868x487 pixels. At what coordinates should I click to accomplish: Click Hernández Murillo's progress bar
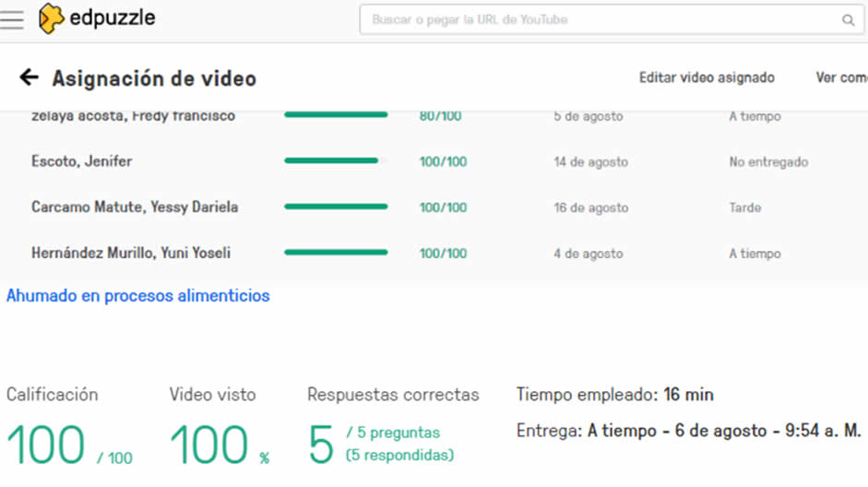336,253
